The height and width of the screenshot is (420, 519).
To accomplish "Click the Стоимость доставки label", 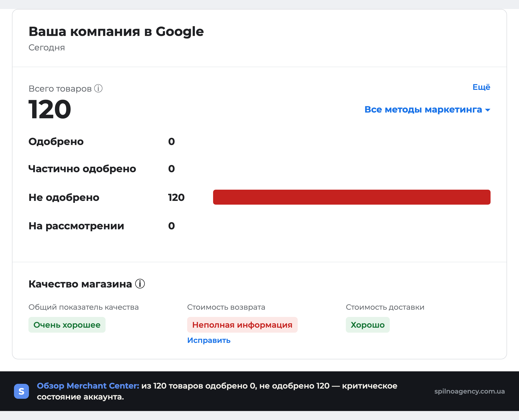I will pos(385,307).
